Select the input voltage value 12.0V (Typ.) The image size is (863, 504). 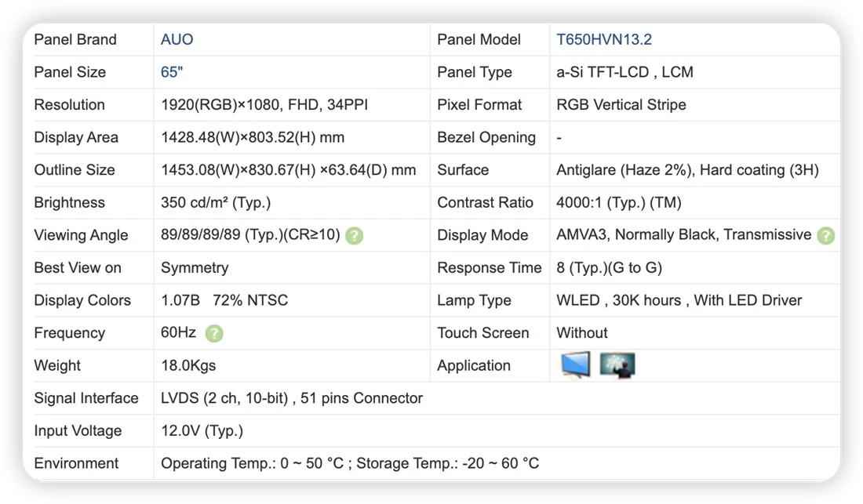click(202, 430)
